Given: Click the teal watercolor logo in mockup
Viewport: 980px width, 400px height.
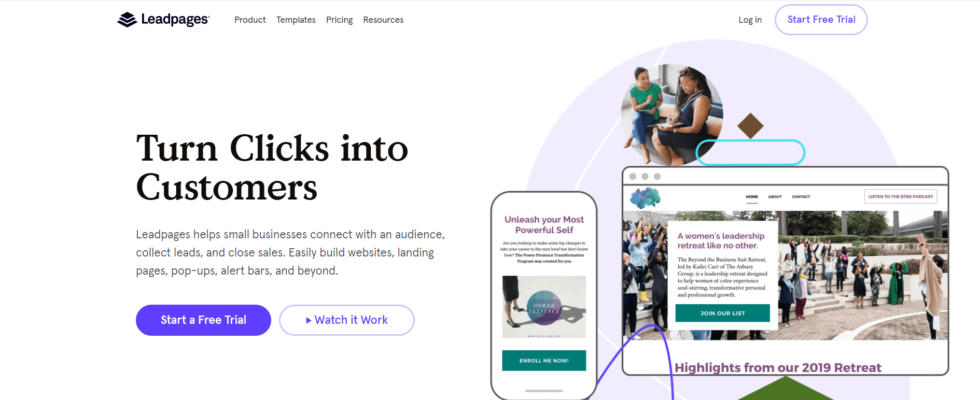Looking at the screenshot, I should coord(645,197).
